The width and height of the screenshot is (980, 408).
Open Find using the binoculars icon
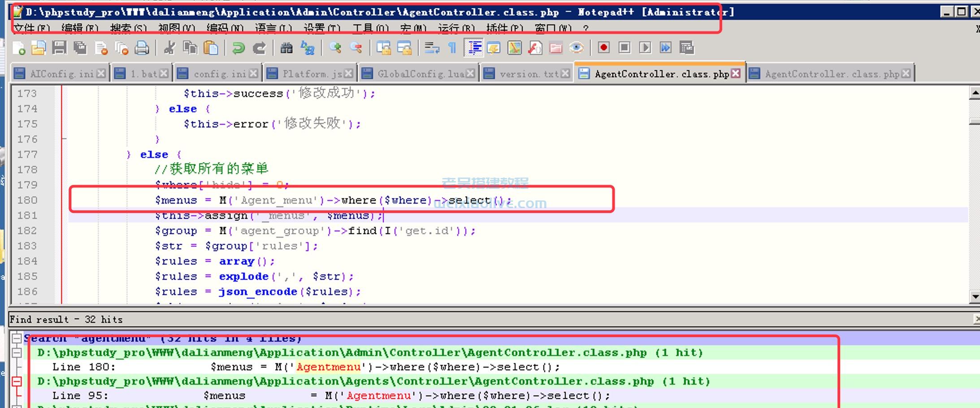(286, 48)
